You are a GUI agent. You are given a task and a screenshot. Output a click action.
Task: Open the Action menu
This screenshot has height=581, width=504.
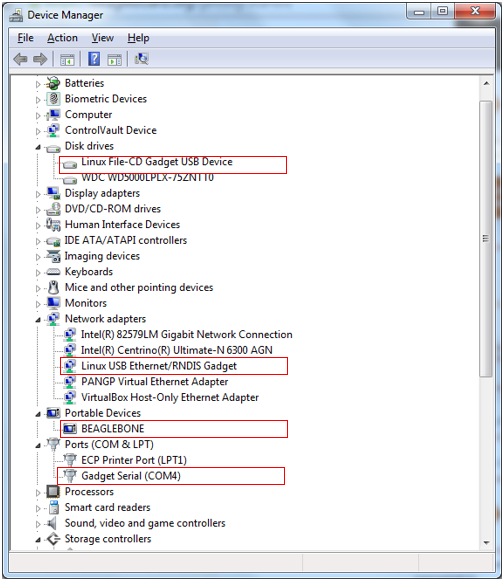point(62,38)
